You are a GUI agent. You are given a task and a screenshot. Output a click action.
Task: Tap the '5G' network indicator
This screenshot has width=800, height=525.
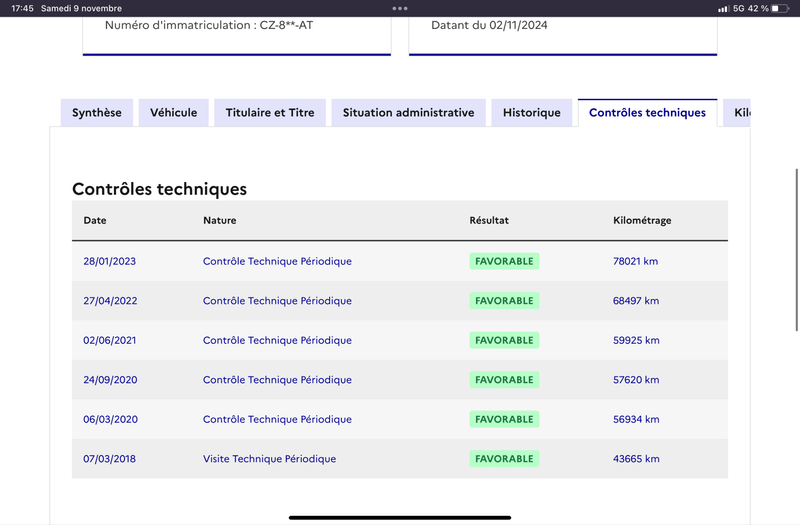pos(739,9)
